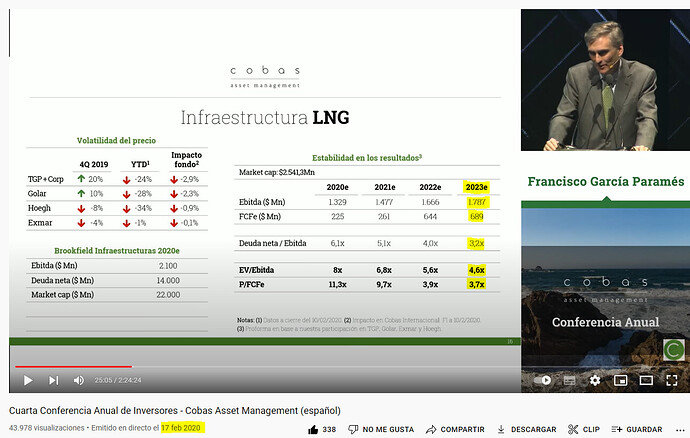
Task: Click the speaker video thumbnail
Action: click(x=606, y=80)
